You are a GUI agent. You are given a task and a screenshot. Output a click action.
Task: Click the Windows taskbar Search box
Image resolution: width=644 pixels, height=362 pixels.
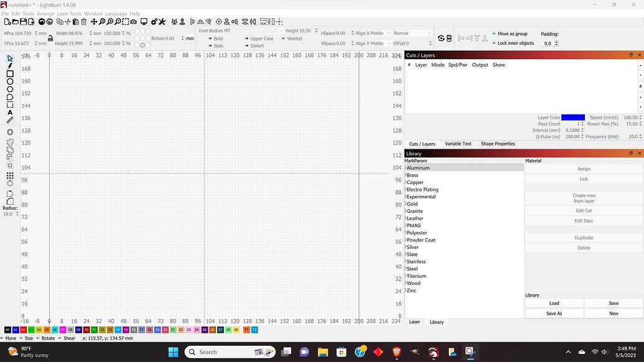pyautogui.click(x=230, y=352)
